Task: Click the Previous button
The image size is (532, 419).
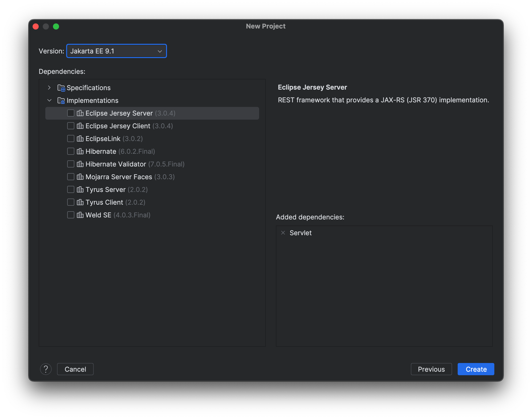Action: pyautogui.click(x=431, y=369)
